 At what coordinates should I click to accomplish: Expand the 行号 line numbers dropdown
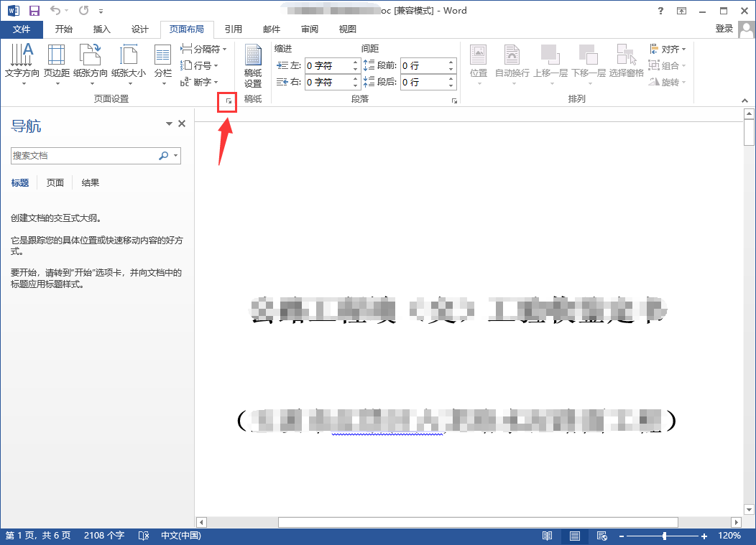pyautogui.click(x=199, y=65)
